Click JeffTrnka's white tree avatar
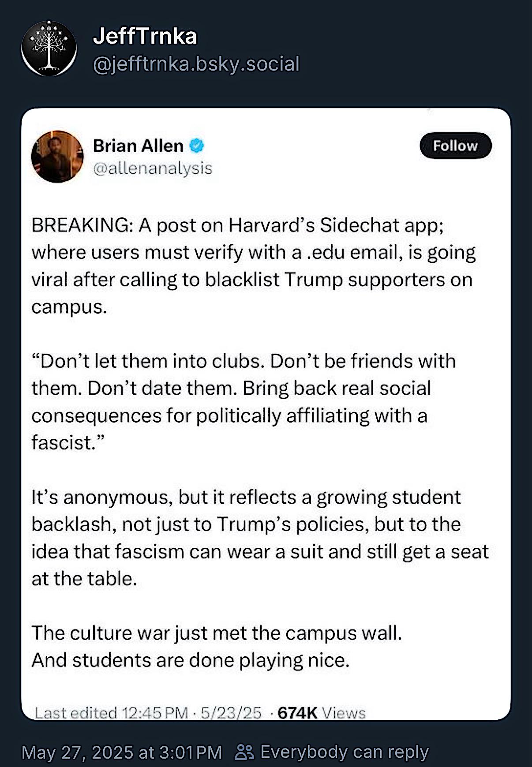 (x=49, y=48)
